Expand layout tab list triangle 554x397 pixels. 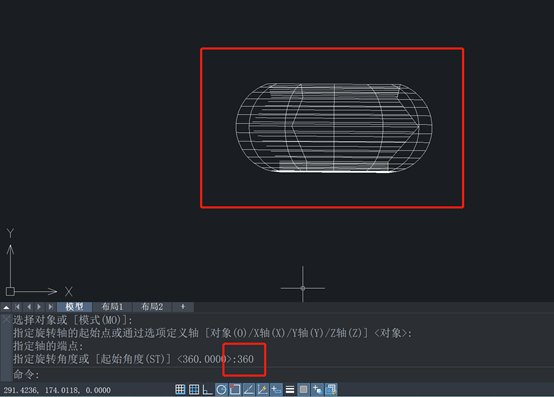6,307
